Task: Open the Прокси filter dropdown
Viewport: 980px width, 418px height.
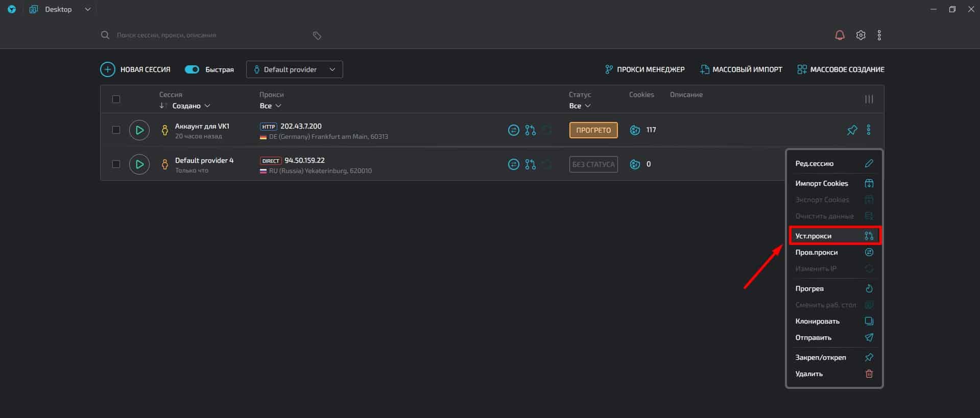Action: coord(270,106)
